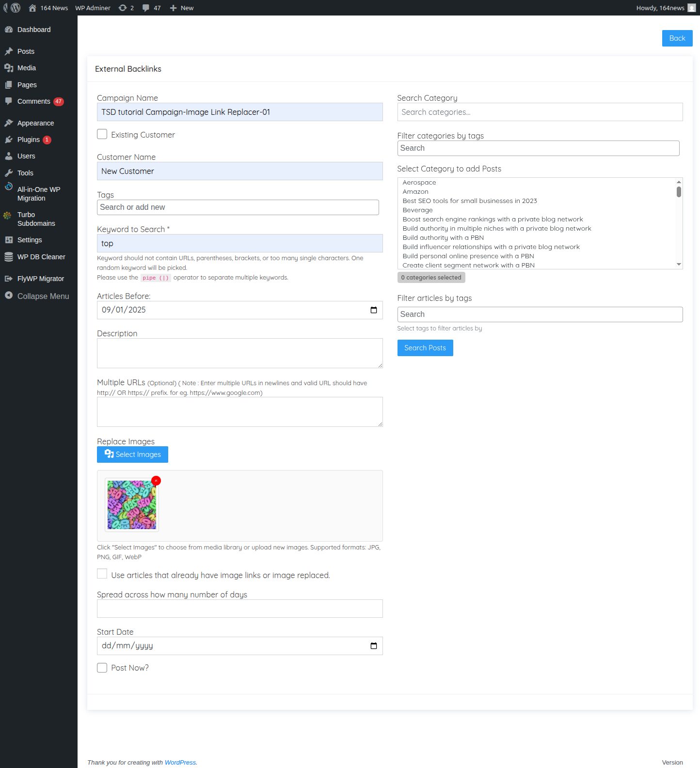Open Filter articles by tags dropdown
The image size is (700, 768).
click(x=540, y=314)
